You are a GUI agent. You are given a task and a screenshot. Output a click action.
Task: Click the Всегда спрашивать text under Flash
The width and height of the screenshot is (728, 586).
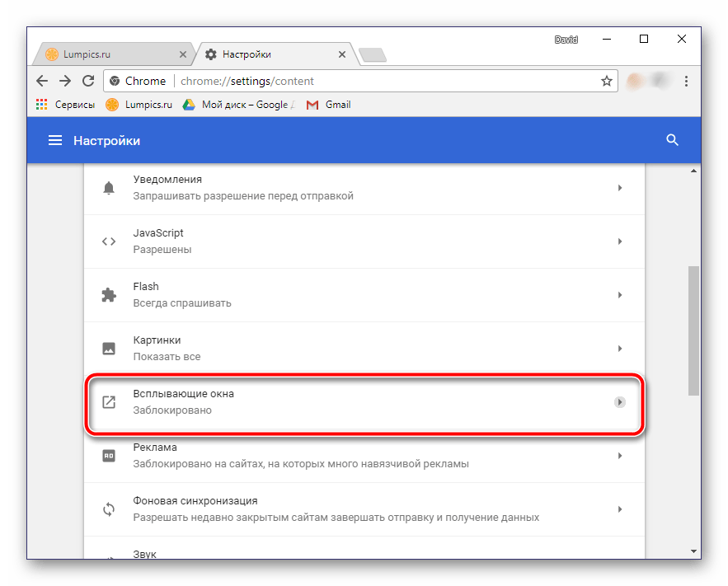182,303
